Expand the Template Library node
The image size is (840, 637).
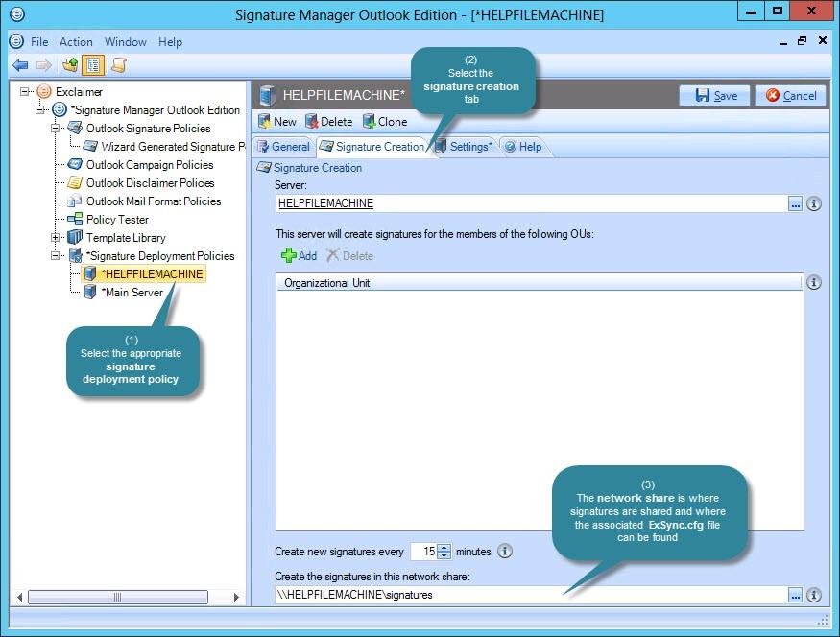[55, 237]
